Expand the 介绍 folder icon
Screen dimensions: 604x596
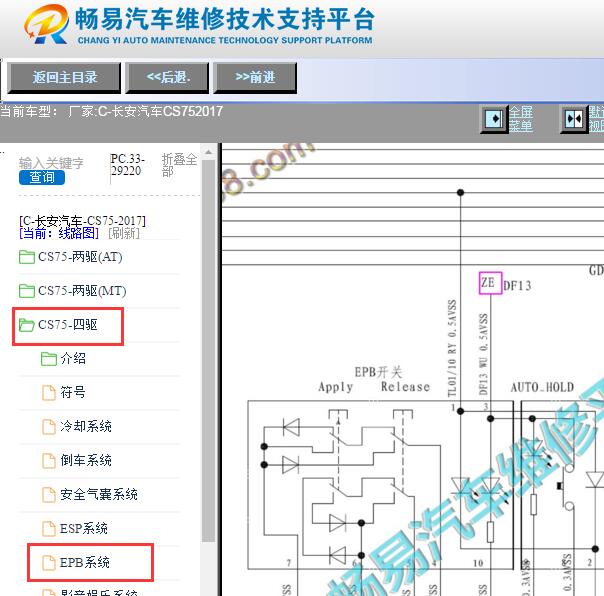[49, 359]
